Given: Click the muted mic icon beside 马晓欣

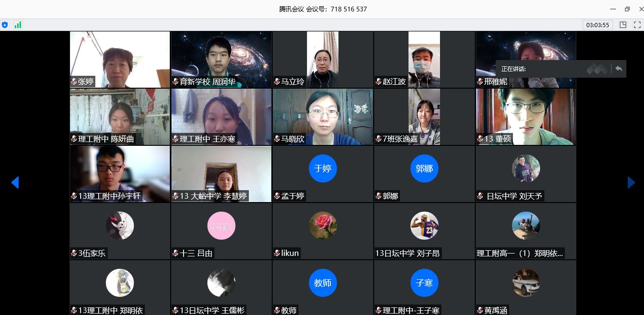Looking at the screenshot, I should [x=277, y=139].
